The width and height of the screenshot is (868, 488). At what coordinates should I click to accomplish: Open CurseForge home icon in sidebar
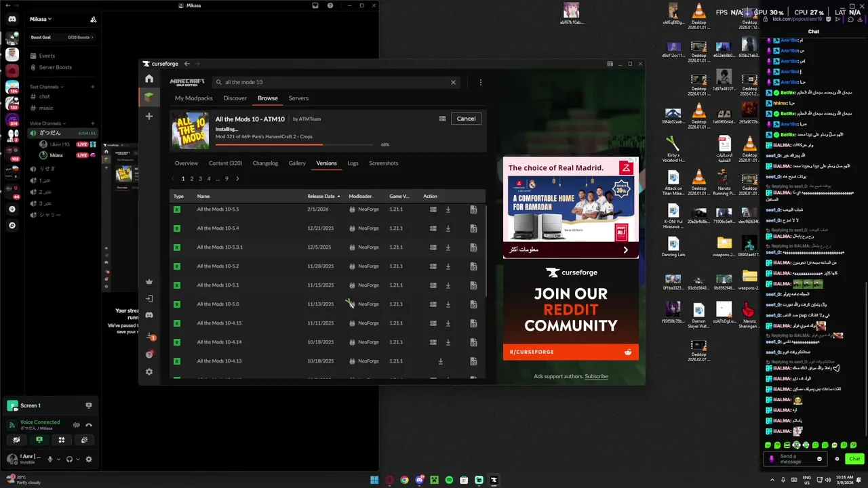(149, 79)
